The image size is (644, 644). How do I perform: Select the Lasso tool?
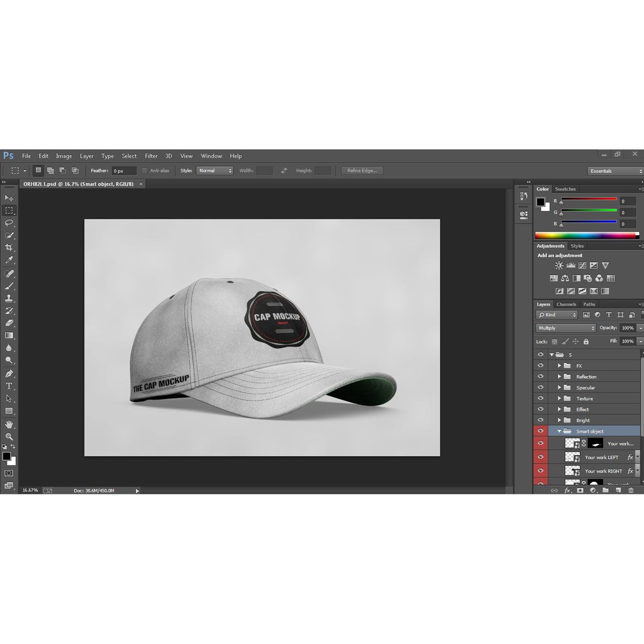(9, 223)
